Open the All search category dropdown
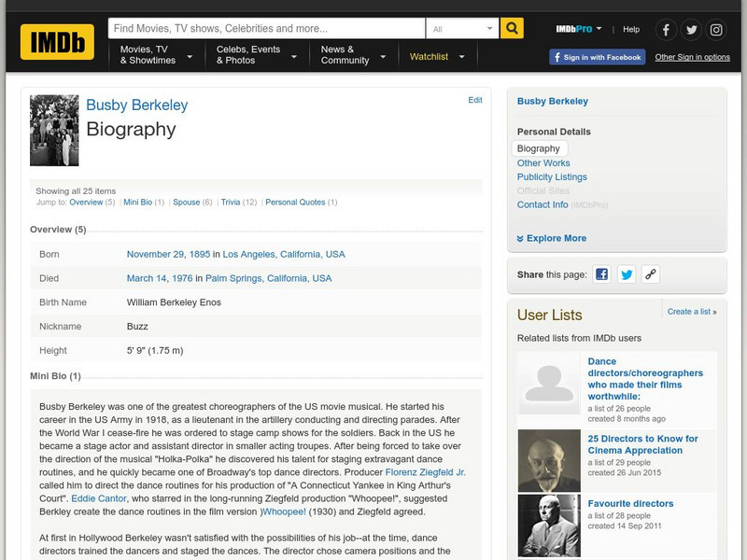The height and width of the screenshot is (560, 747). (x=462, y=29)
